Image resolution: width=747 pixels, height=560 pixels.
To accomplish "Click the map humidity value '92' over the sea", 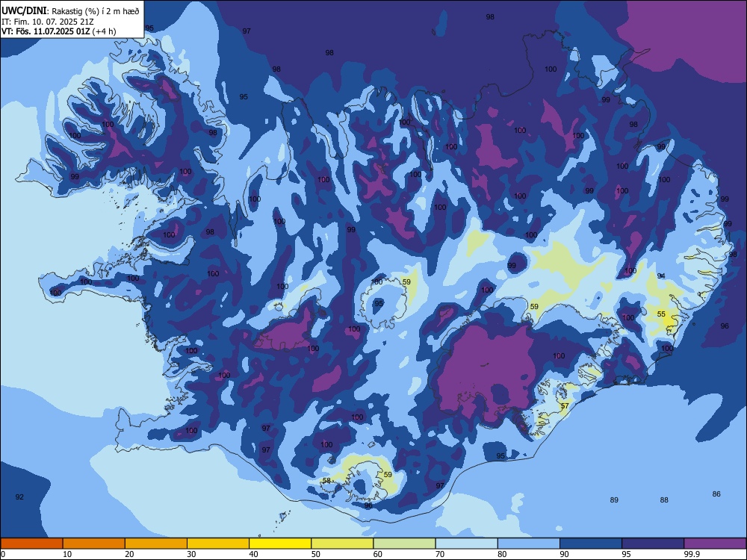I will pyautogui.click(x=19, y=497).
